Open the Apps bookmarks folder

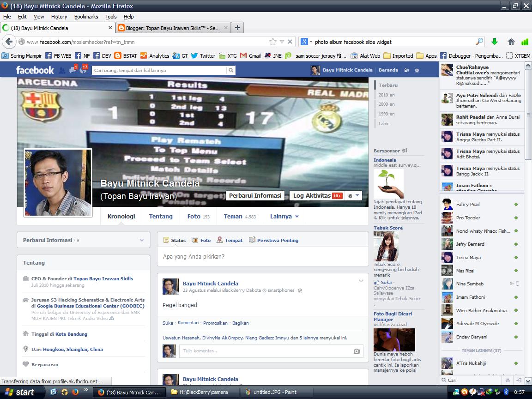click(x=427, y=55)
